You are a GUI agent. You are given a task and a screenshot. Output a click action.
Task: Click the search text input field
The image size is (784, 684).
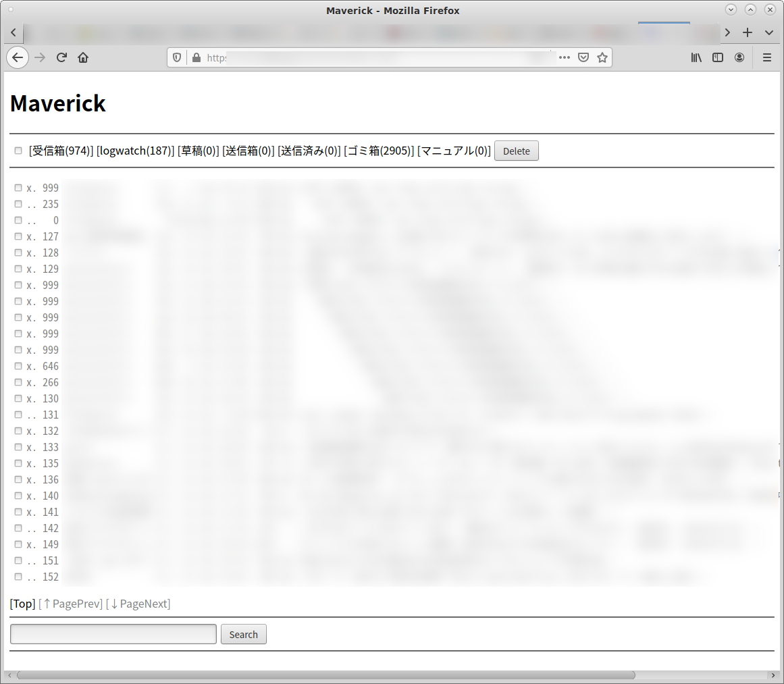pyautogui.click(x=113, y=634)
